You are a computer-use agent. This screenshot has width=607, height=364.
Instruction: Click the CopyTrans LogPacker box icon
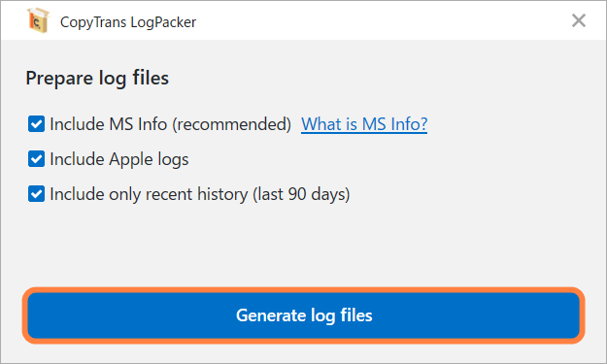click(x=38, y=20)
